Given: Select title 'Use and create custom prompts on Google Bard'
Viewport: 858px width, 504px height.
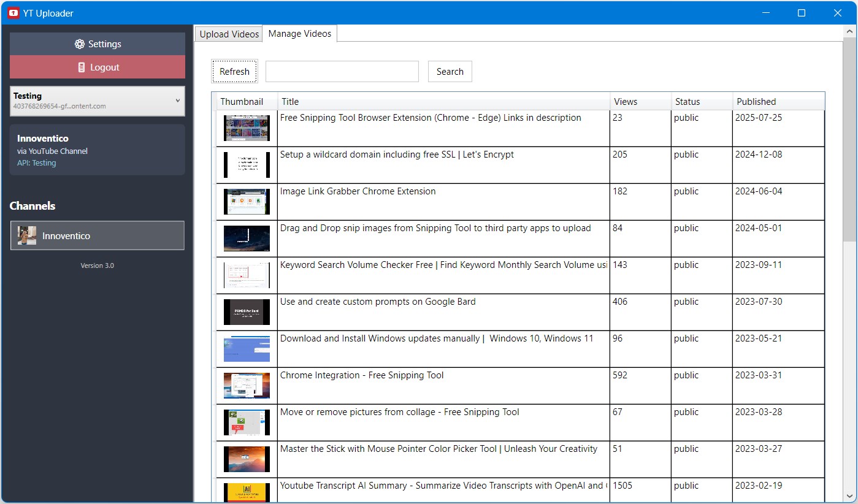Looking at the screenshot, I should coord(378,302).
